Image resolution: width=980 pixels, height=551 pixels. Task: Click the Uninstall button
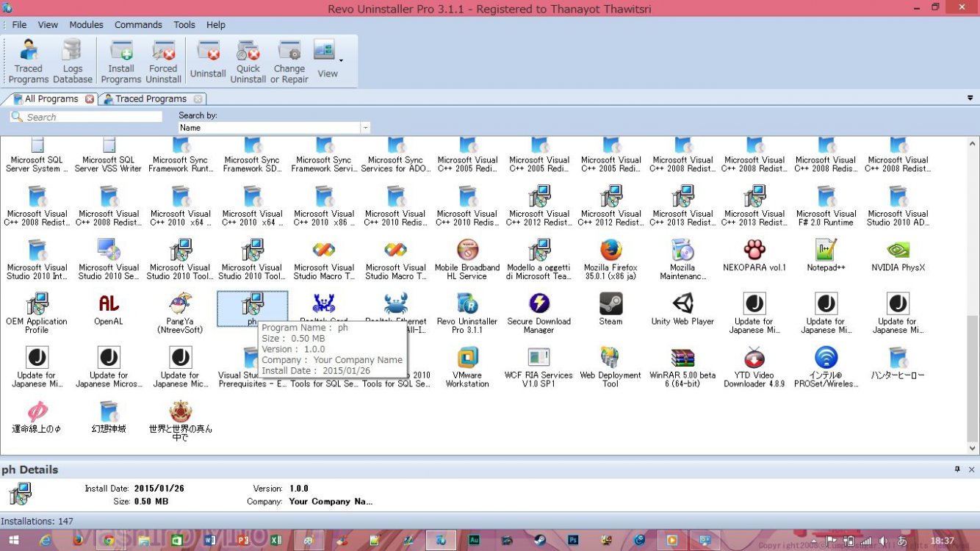point(208,59)
